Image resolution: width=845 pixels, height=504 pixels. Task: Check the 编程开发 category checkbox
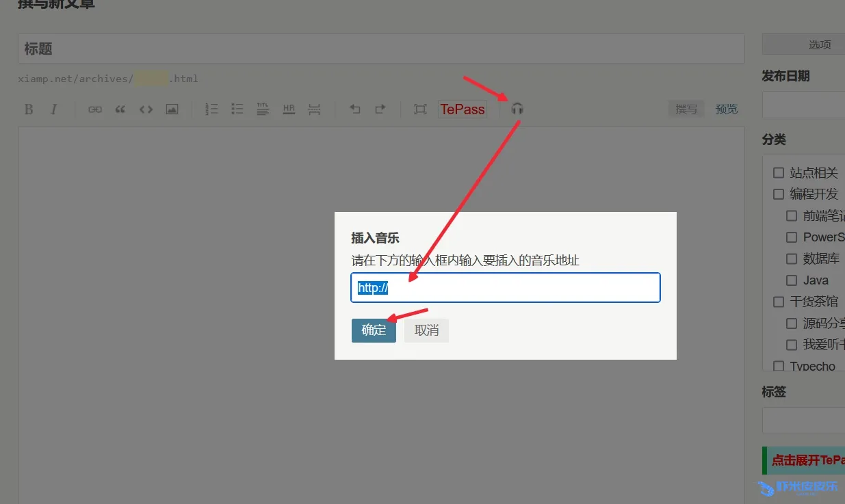pyautogui.click(x=779, y=194)
